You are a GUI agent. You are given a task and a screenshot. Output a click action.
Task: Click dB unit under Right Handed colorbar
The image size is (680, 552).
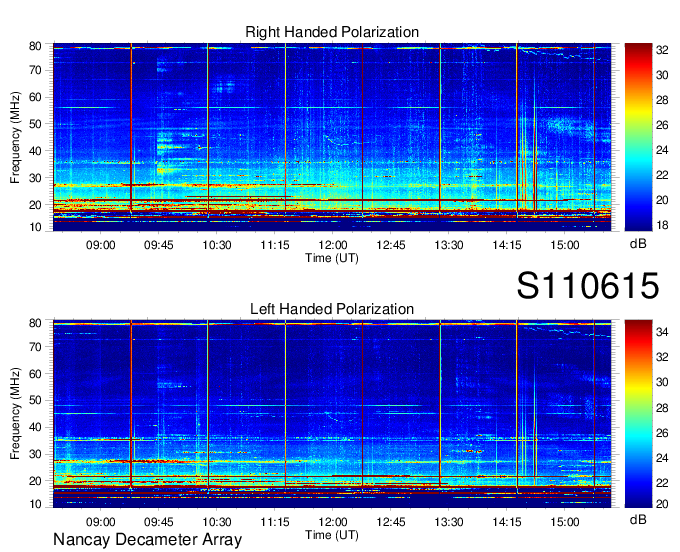tap(638, 244)
